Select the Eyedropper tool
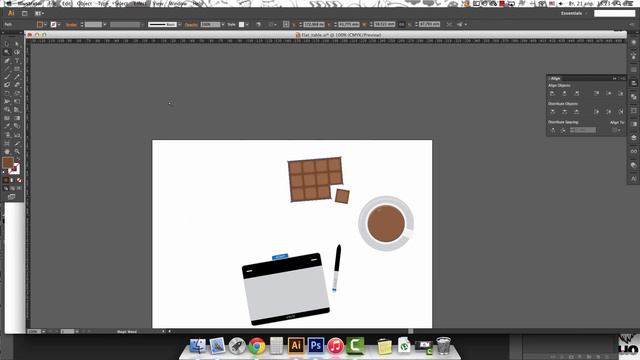 (7, 127)
